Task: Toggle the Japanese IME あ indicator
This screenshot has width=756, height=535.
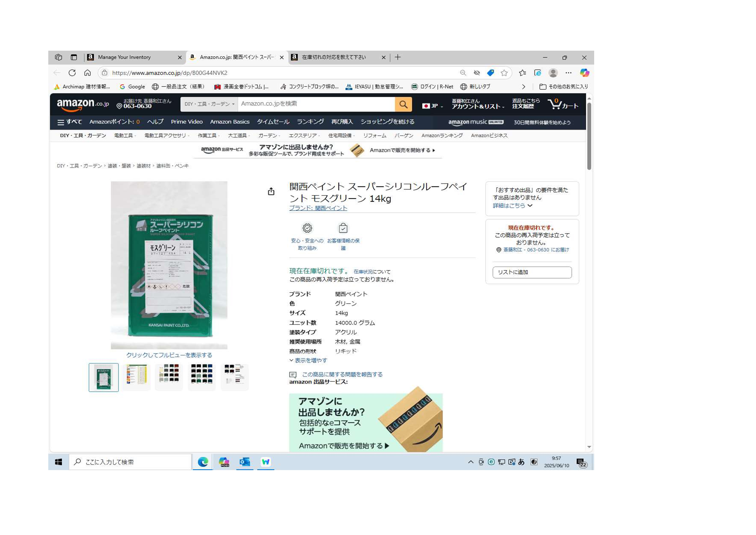Action: [x=521, y=462]
